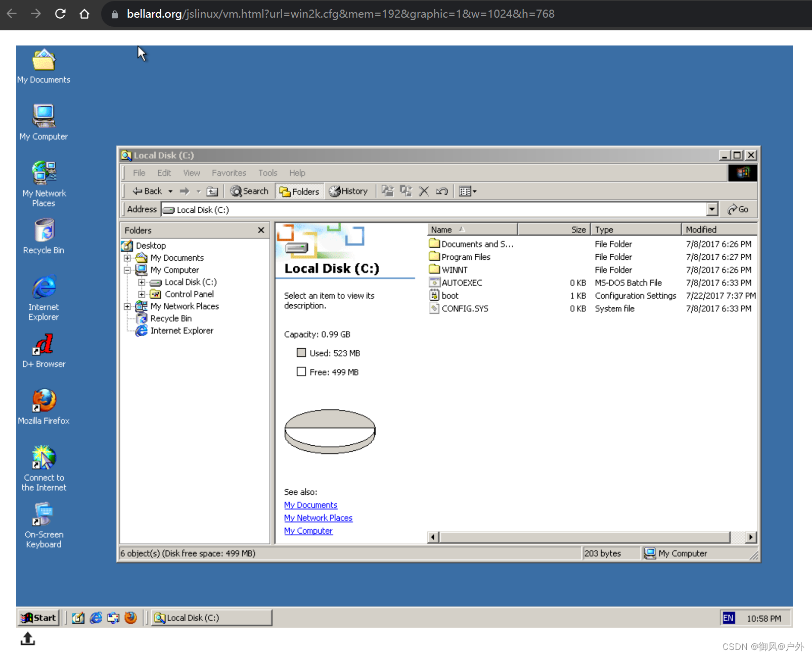The width and height of the screenshot is (812, 656).
Task: Open the History panel via toolbar icon
Action: [349, 191]
